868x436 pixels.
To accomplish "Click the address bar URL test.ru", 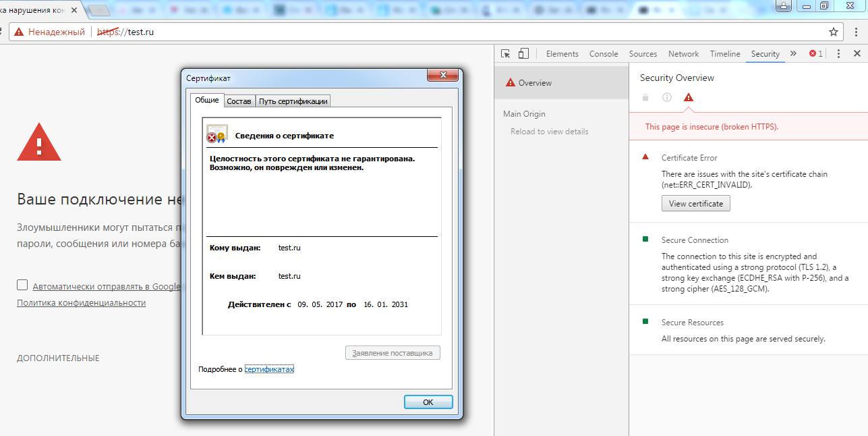I will tap(141, 32).
